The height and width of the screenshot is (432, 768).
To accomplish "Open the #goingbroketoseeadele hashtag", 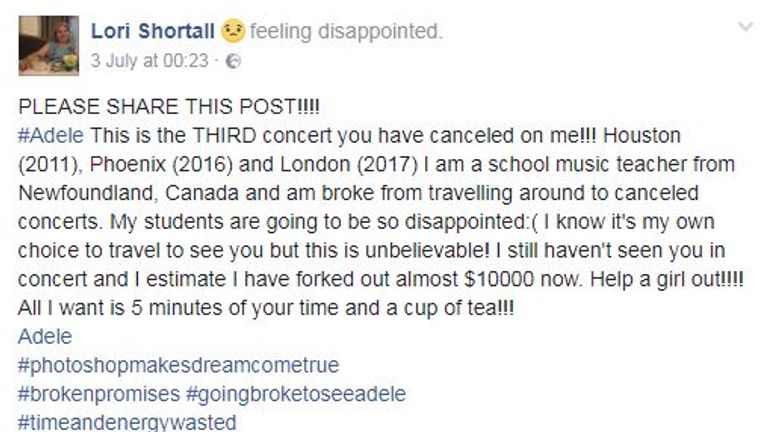I will 296,394.
